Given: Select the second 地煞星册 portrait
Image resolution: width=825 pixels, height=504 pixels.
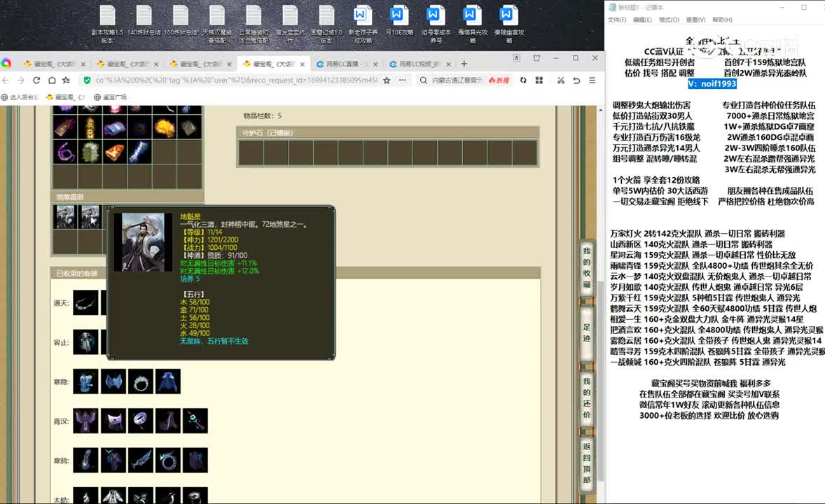Looking at the screenshot, I should click(90, 217).
